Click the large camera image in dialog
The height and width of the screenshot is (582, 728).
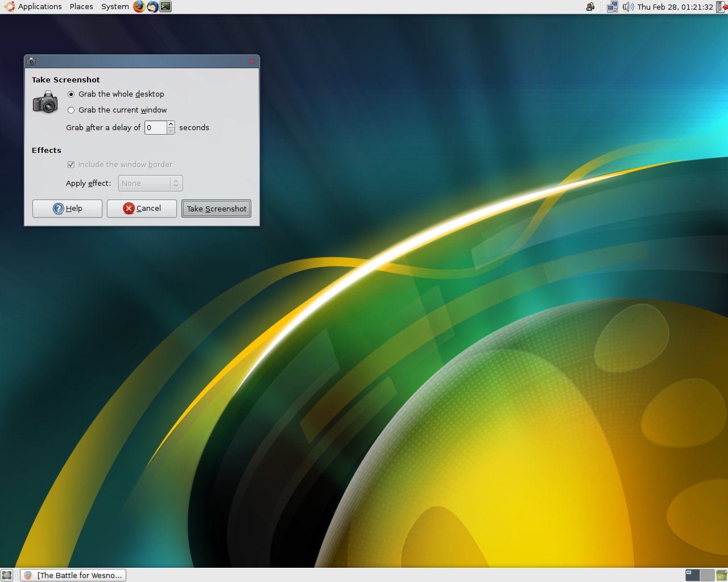point(45,102)
